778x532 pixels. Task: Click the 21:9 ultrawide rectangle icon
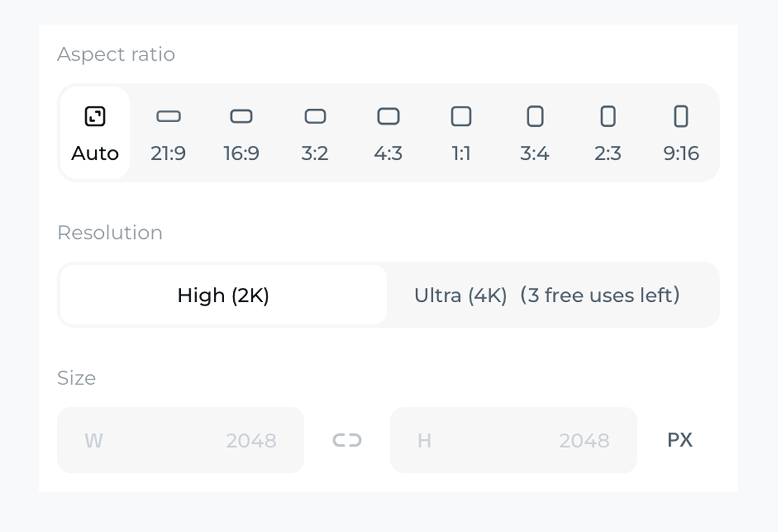tap(168, 117)
